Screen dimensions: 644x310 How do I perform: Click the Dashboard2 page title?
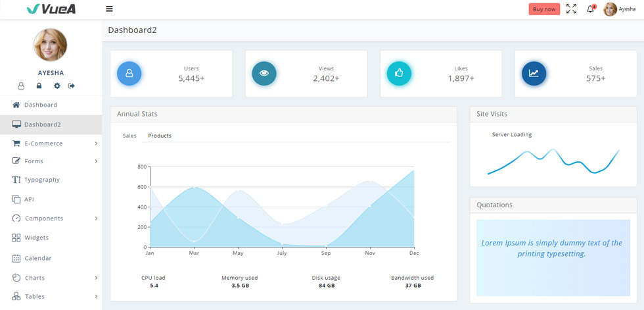click(x=132, y=30)
